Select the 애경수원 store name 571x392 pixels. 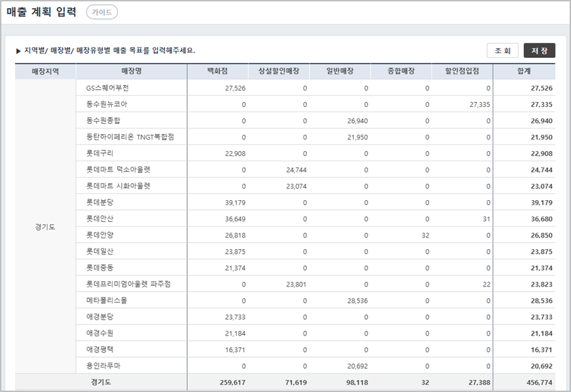100,333
